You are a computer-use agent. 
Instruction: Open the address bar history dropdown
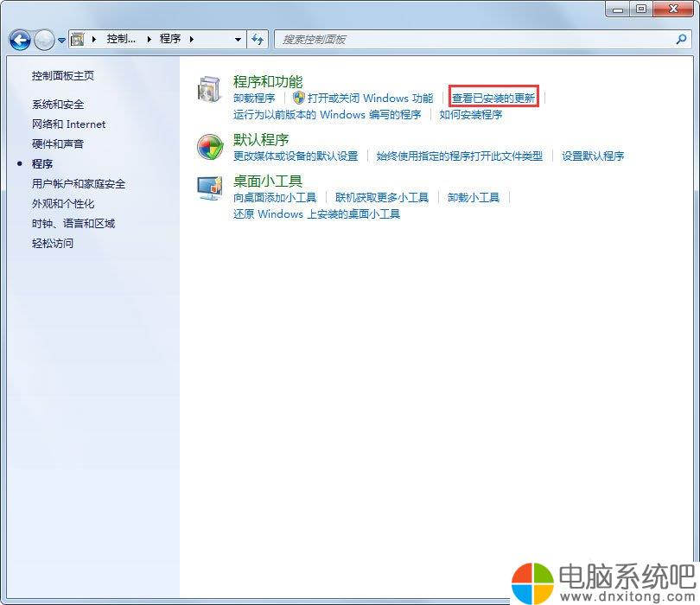pyautogui.click(x=238, y=39)
